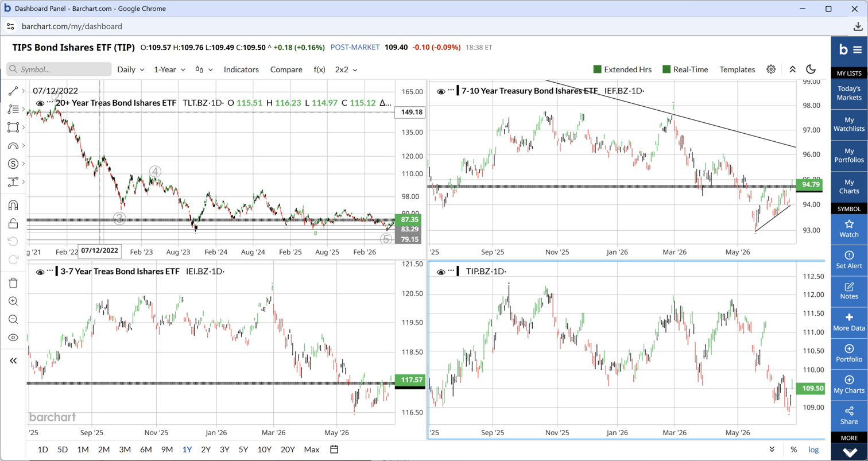The height and width of the screenshot is (461, 868).
Task: Select the 1D time range
Action: 43,450
